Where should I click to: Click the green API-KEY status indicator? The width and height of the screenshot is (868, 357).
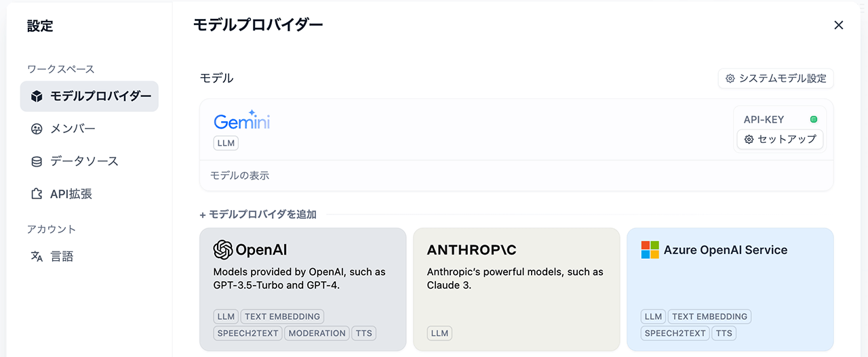pos(814,119)
